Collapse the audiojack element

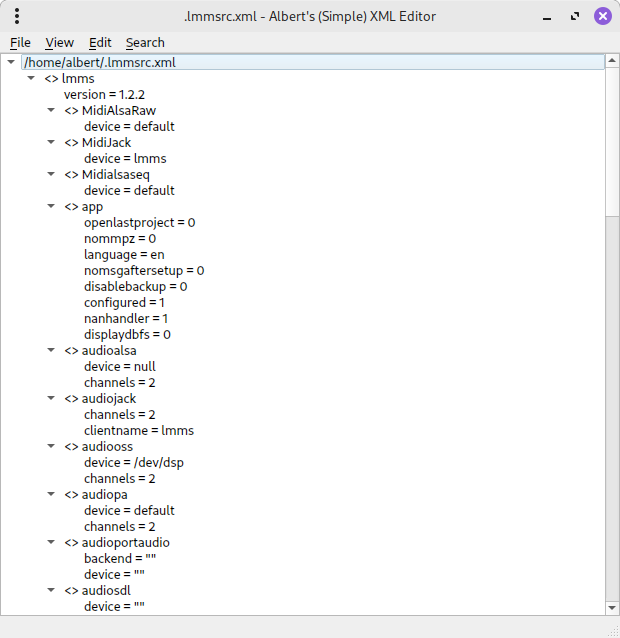click(51, 398)
